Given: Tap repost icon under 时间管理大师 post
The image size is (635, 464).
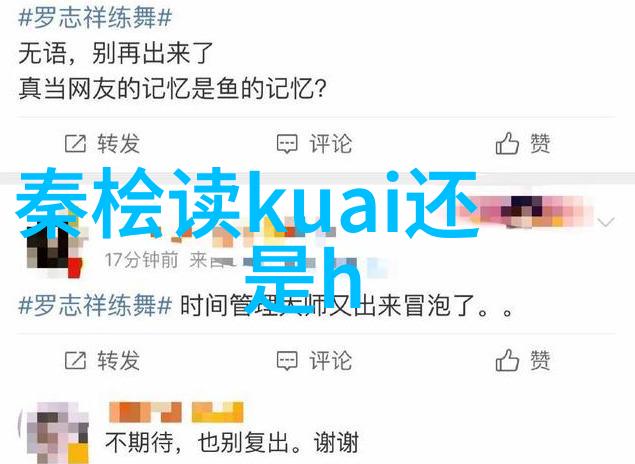Looking at the screenshot, I should point(75,360).
